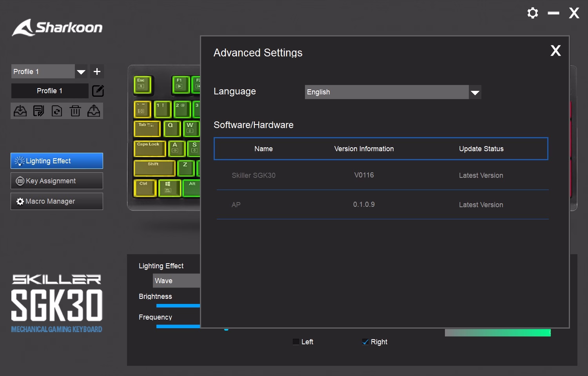
Task: Click the Name column header
Action: [263, 149]
